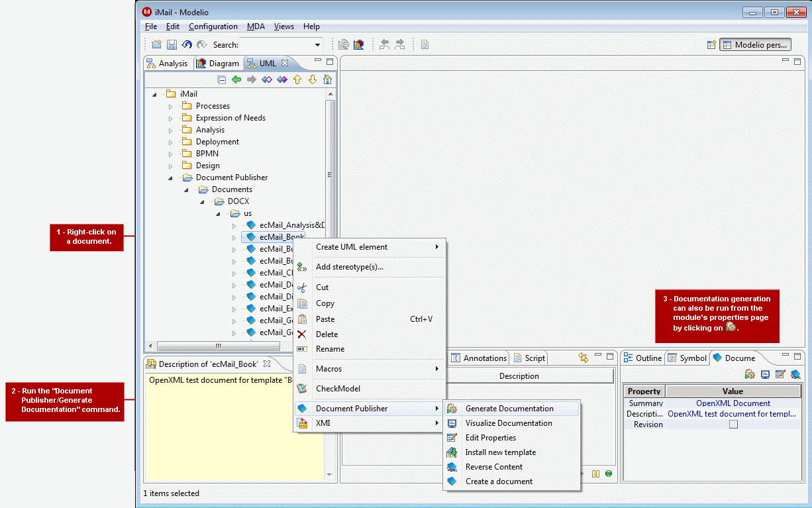Click Generate Documentation gear icon in properties panel
This screenshot has width=812, height=508.
pos(750,374)
